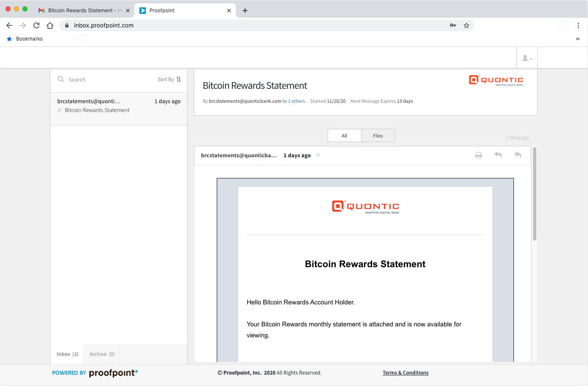The height and width of the screenshot is (386, 588).
Task: Print the message with printer icon
Action: [479, 155]
